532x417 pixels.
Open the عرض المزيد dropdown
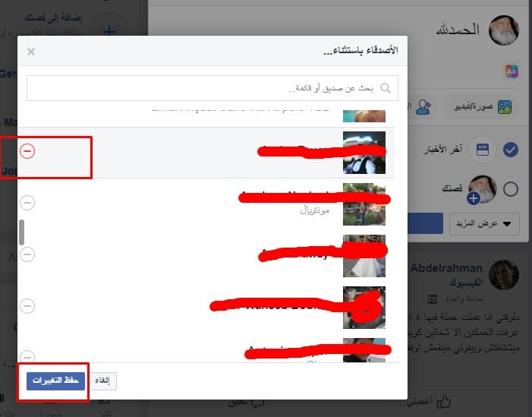pos(484,224)
